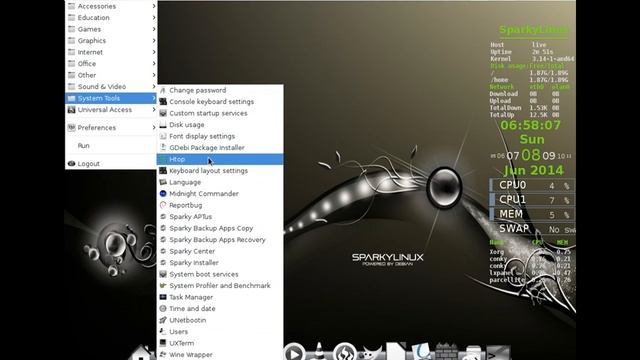The image size is (640, 360).
Task: Click the 06:58:07 clock text
Action: tap(531, 125)
